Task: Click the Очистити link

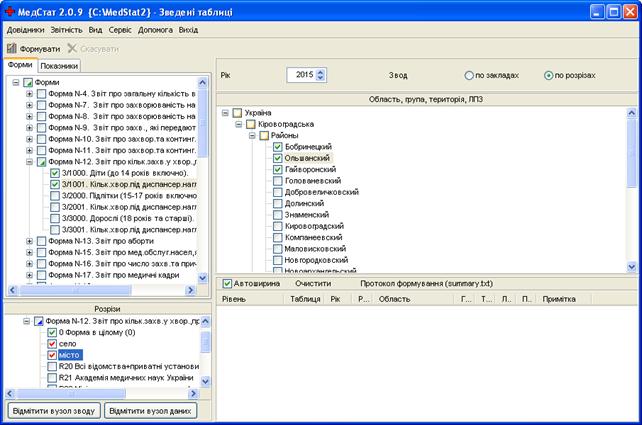Action: click(x=313, y=283)
